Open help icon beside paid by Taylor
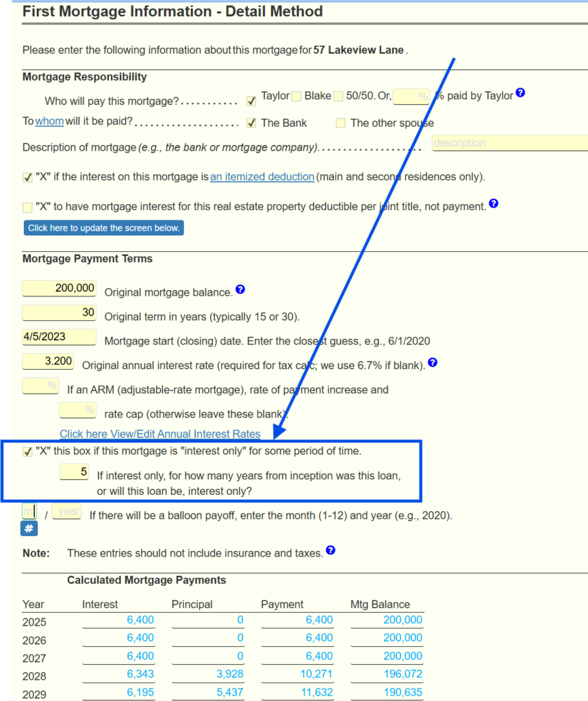This screenshot has height=701, width=588. (520, 93)
